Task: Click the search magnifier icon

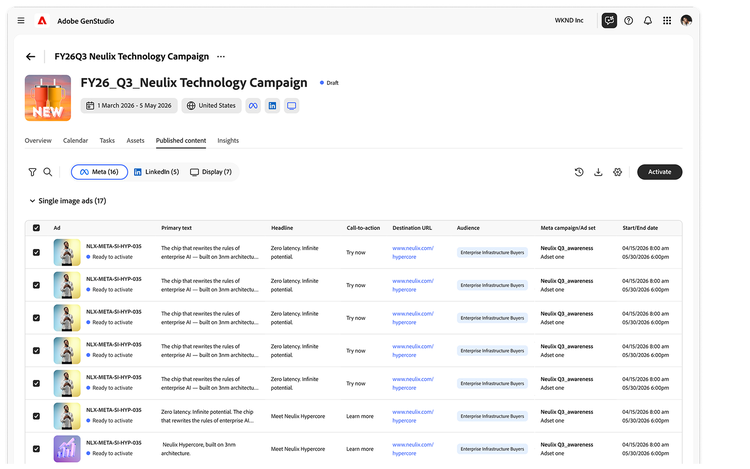Action: point(47,172)
